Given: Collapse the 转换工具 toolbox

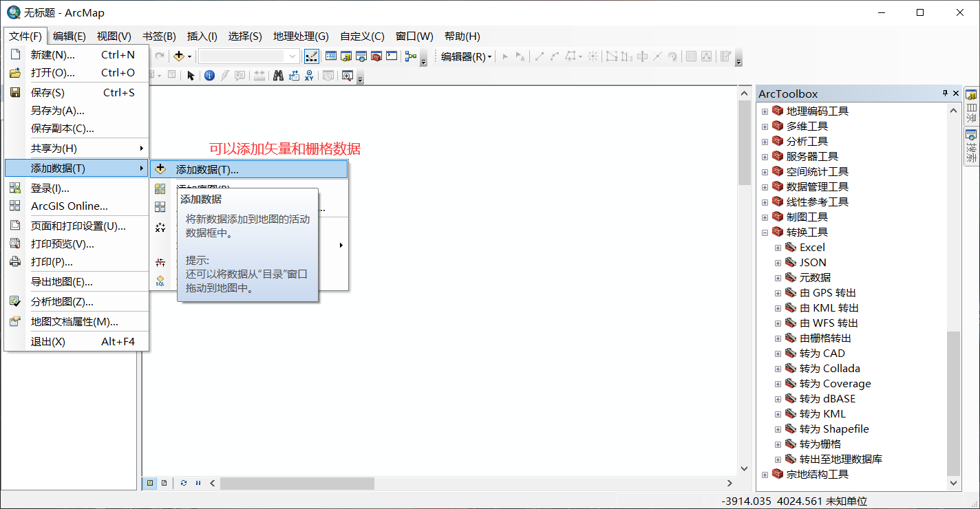Looking at the screenshot, I should pyautogui.click(x=765, y=232).
